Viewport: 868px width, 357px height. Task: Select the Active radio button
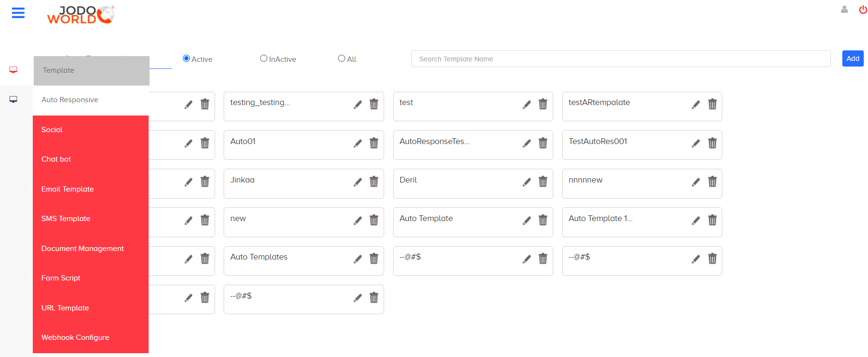pyautogui.click(x=186, y=58)
